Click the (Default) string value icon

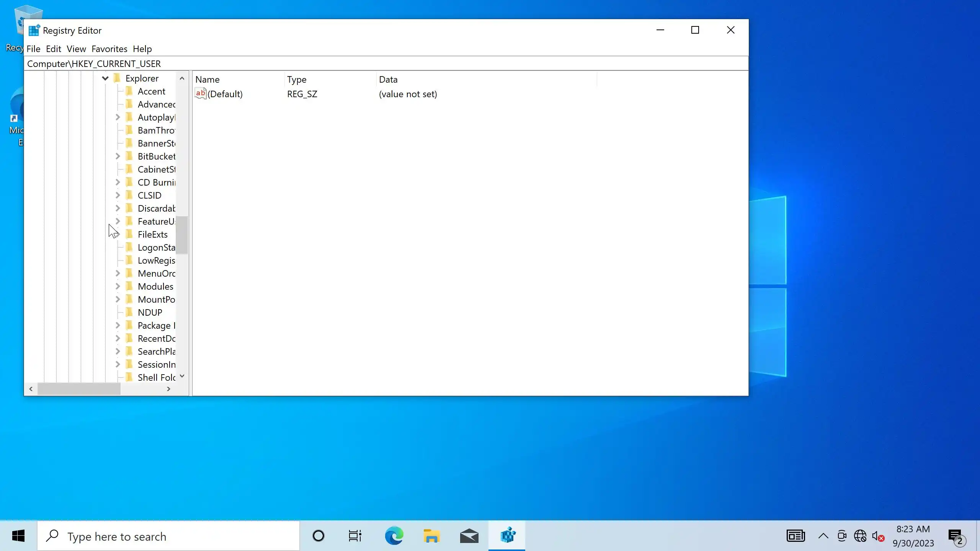click(201, 94)
